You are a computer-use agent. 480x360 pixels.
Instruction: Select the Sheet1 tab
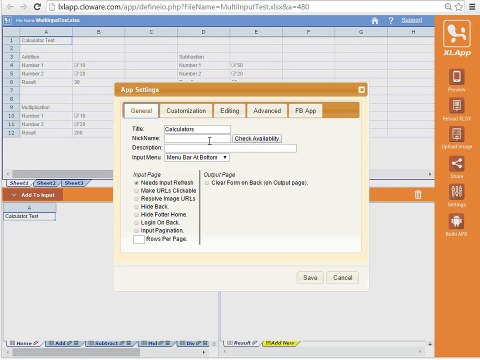19,183
